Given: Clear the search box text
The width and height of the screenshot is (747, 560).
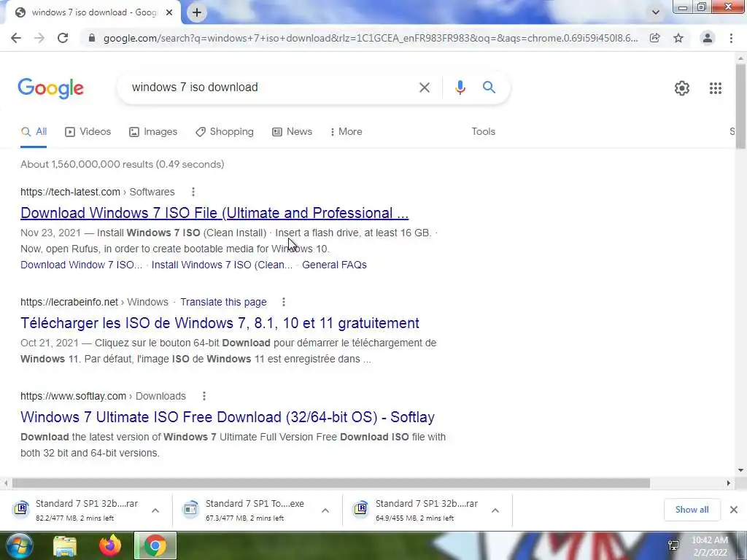Looking at the screenshot, I should coord(424,87).
